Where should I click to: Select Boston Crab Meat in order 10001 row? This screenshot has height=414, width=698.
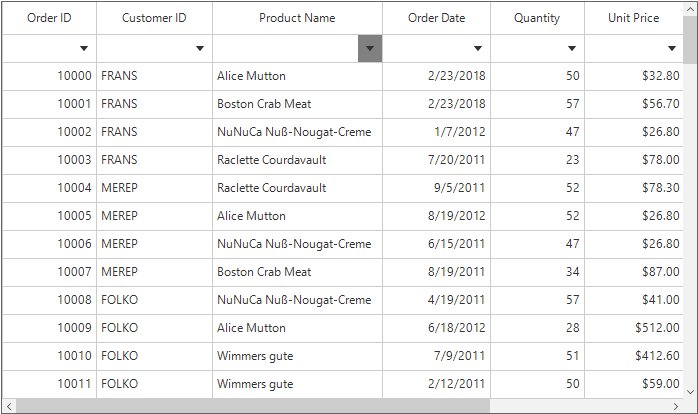pyautogui.click(x=297, y=105)
